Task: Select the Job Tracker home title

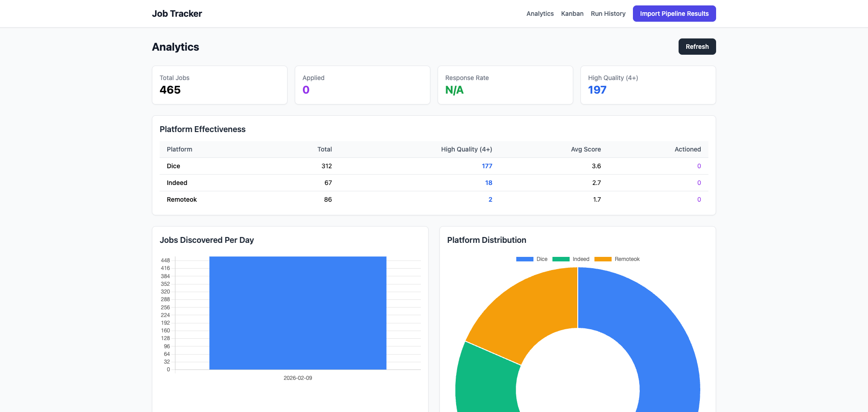Action: tap(177, 14)
